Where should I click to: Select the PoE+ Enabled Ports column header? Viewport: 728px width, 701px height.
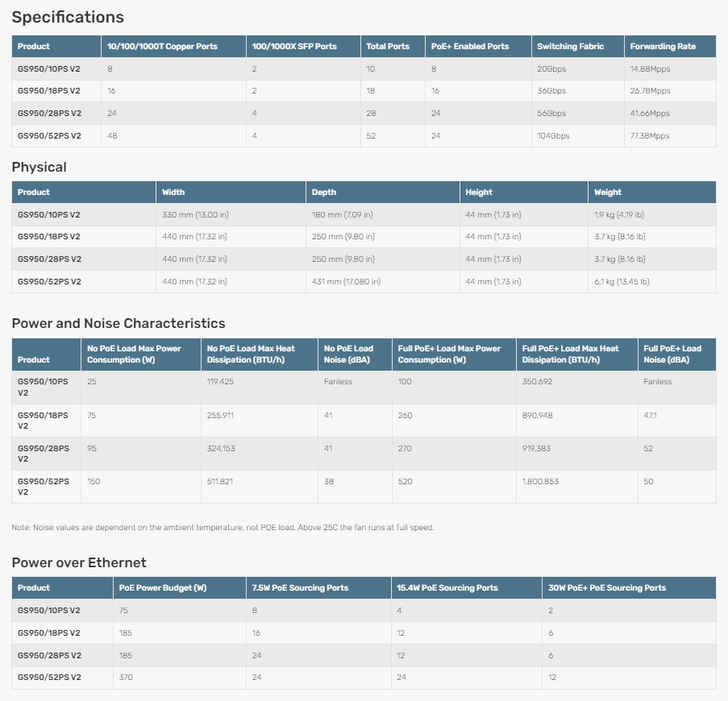coord(470,47)
